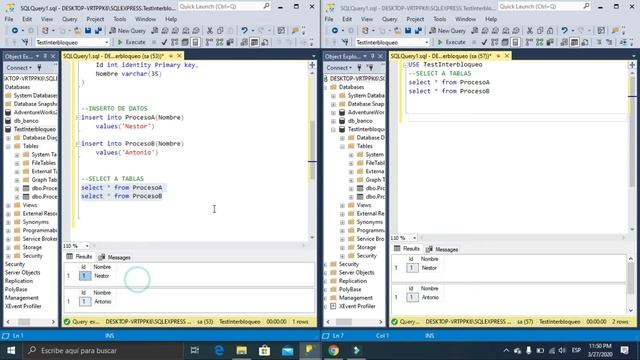Click Connect button in left Object Explorer

pyautogui.click(x=19, y=68)
